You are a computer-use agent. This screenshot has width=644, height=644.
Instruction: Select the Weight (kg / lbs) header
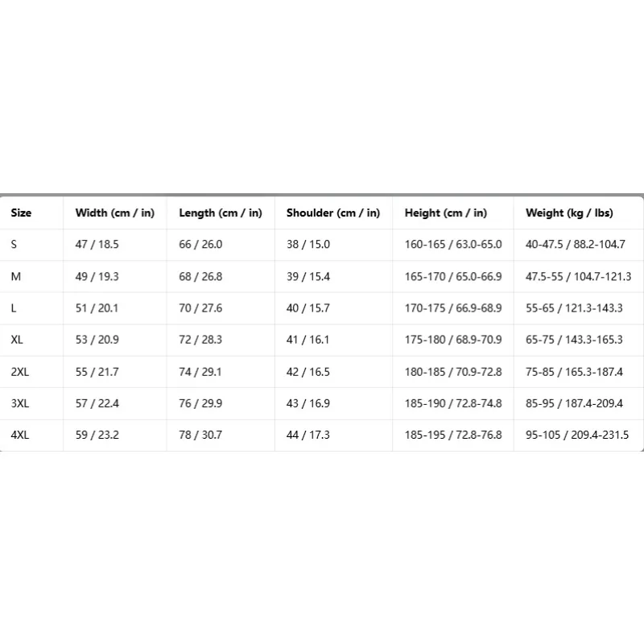569,213
